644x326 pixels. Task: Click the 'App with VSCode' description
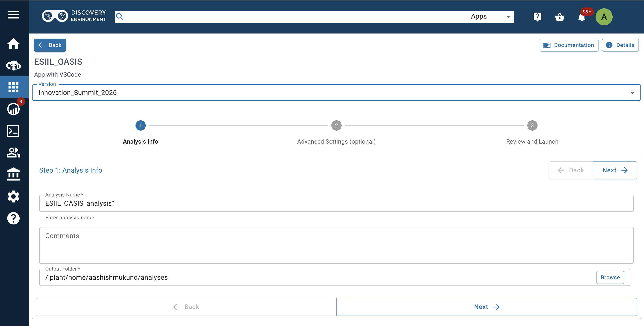(57, 74)
